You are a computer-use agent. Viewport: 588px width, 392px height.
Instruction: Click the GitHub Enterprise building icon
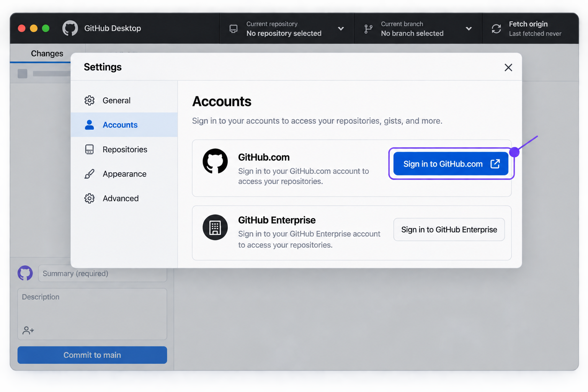[215, 227]
